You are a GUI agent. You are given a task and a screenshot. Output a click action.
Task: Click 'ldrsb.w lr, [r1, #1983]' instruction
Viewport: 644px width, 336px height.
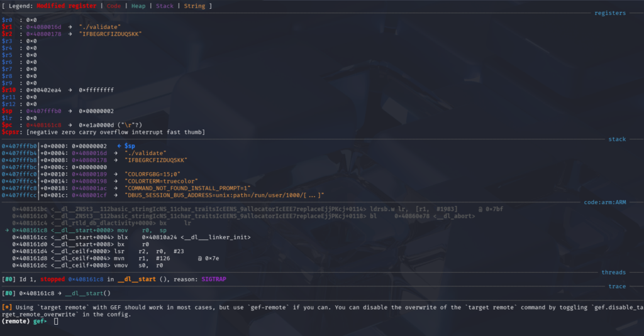tap(414, 209)
